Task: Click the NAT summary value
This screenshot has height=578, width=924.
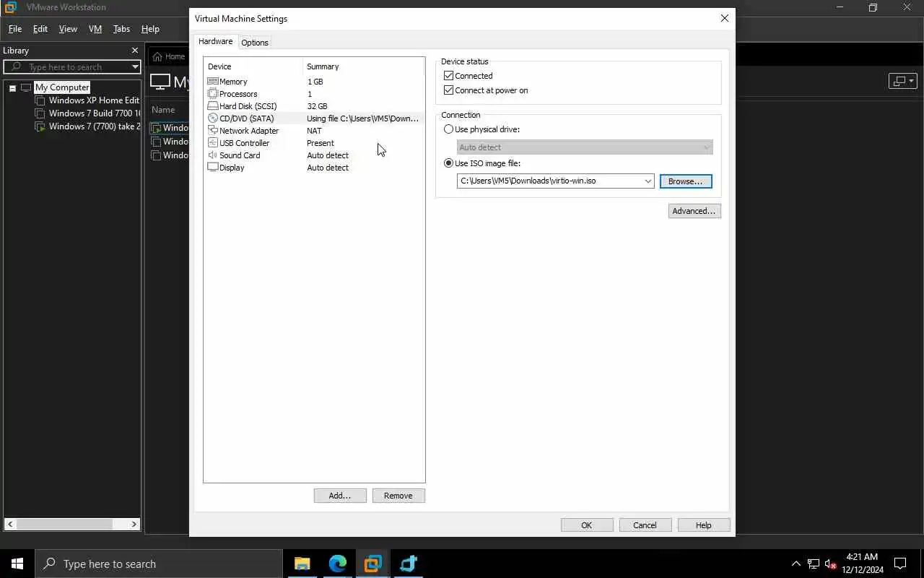Action: click(x=315, y=131)
